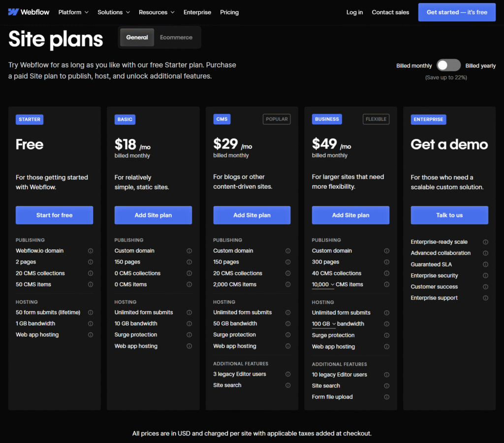
Task: Open info icon for Form file upload
Action: pos(387,397)
